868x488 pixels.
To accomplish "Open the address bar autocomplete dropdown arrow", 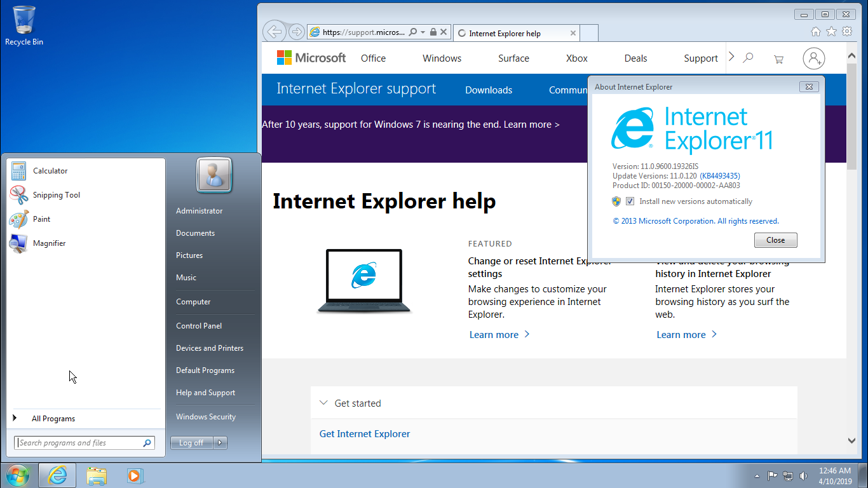I will coord(423,32).
